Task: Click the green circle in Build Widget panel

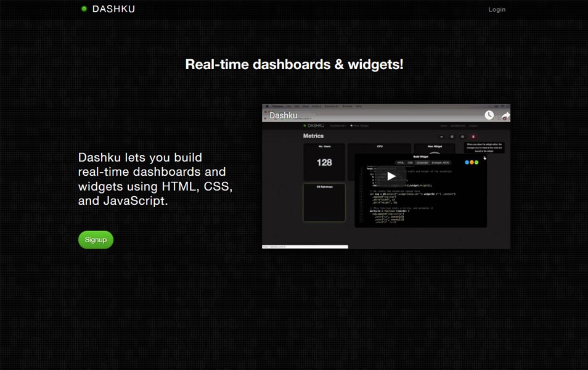Action: point(476,163)
